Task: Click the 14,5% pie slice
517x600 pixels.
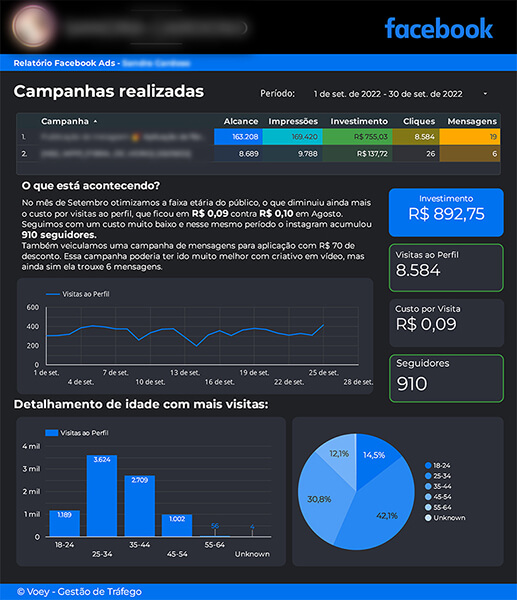Action: click(x=373, y=455)
